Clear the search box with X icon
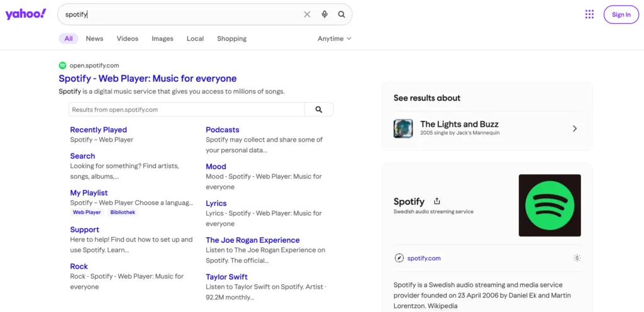This screenshot has width=644, height=312. [307, 14]
